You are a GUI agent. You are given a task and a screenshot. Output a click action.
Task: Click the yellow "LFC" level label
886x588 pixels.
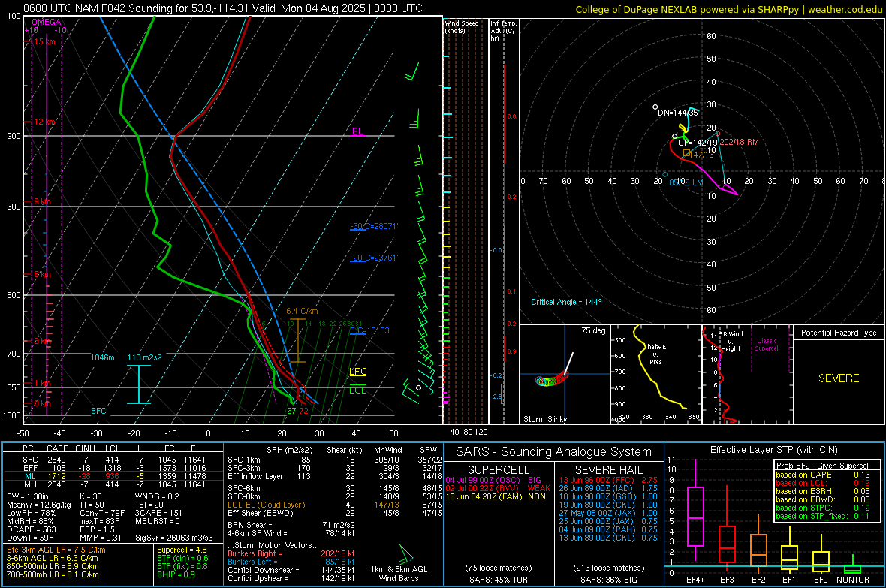click(357, 372)
